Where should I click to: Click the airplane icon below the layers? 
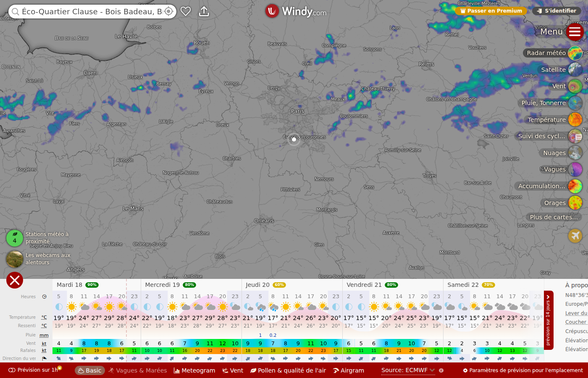[575, 236]
